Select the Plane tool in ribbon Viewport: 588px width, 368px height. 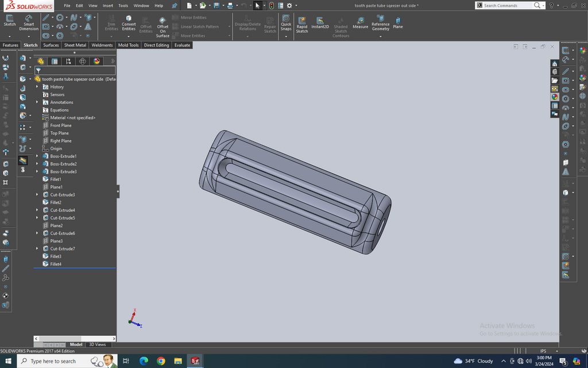[398, 23]
